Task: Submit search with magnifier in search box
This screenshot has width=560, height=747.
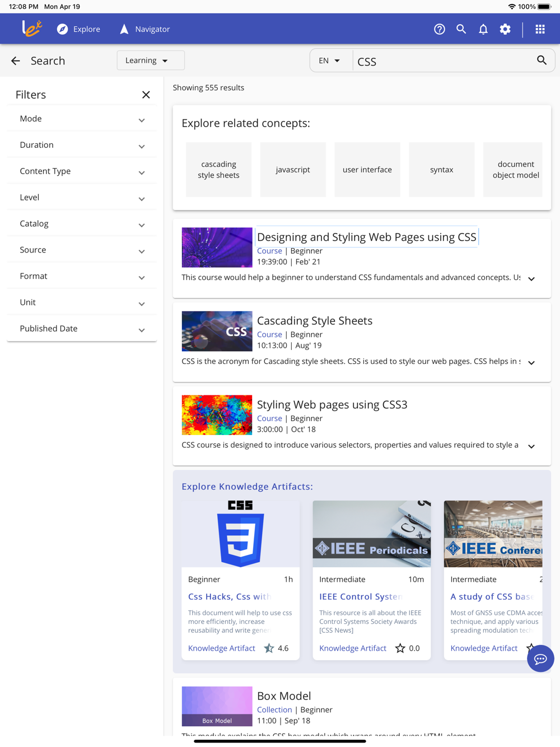Action: [x=542, y=60]
